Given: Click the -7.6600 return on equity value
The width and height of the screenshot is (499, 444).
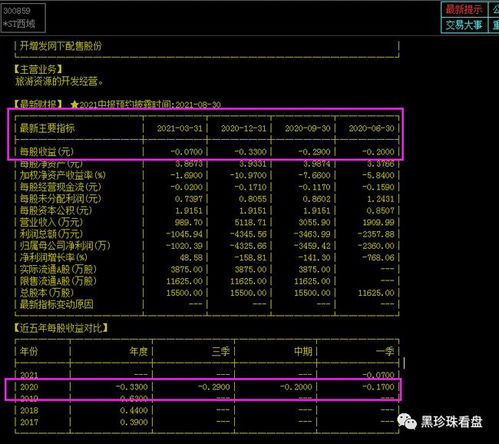Looking at the screenshot, I should click(314, 176).
